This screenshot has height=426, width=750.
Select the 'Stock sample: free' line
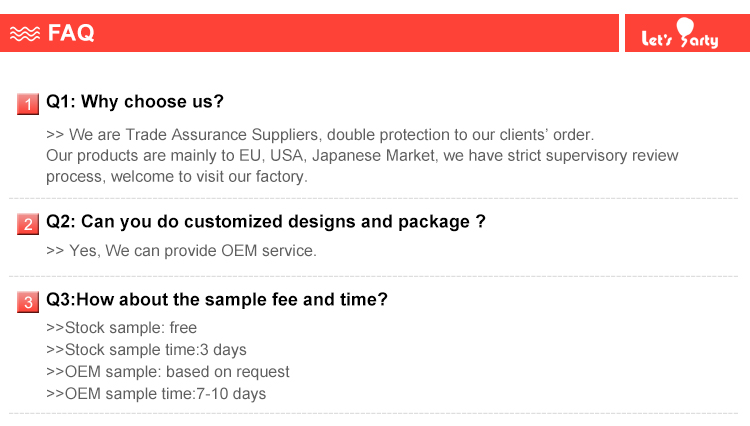click(121, 328)
